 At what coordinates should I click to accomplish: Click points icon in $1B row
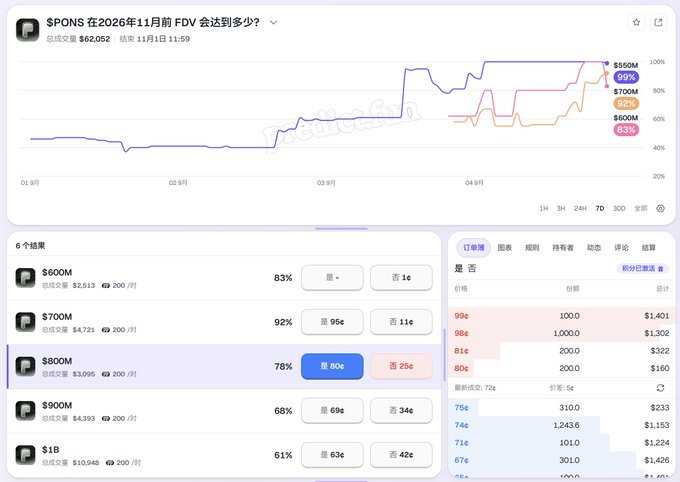tap(110, 462)
